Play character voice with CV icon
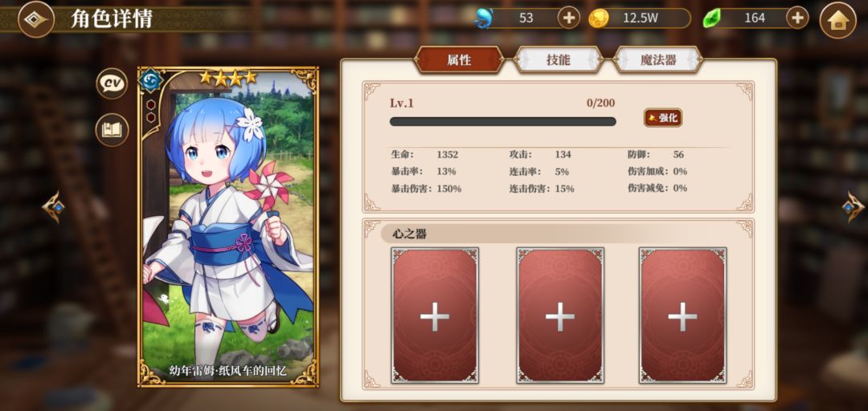Viewport: 868px width, 411px height. (113, 83)
